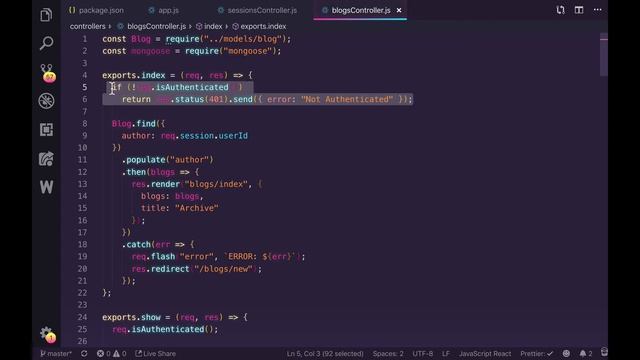640x360 pixels.
Task: Open the W sidebar extension icon
Action: pos(46,187)
